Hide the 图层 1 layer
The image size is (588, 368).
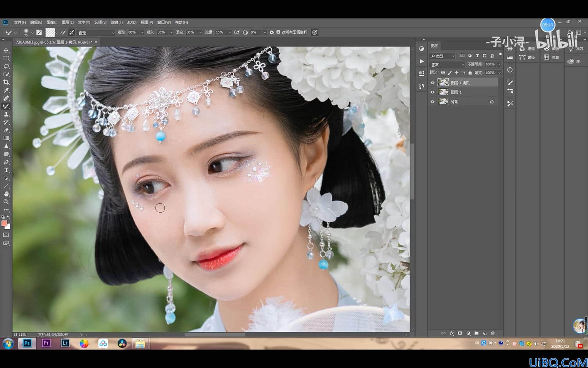click(x=433, y=92)
